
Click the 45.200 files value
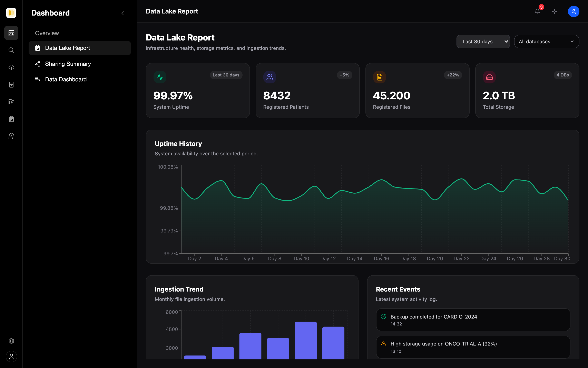tap(392, 95)
